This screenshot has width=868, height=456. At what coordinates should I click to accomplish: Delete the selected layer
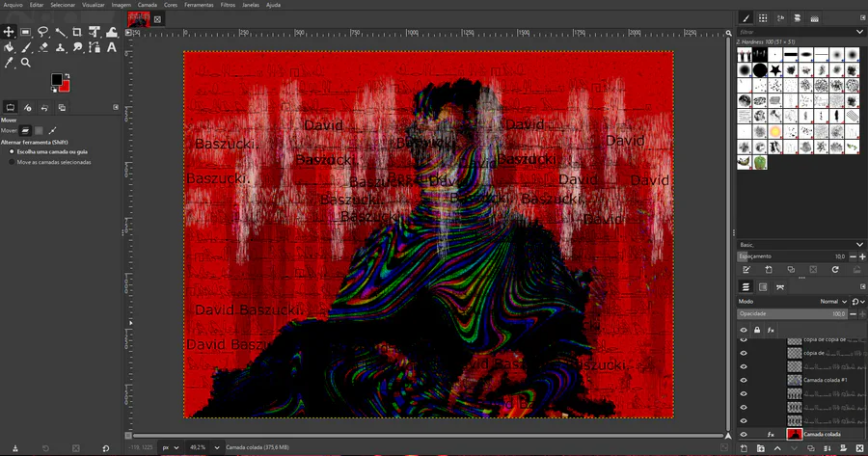(x=859, y=448)
